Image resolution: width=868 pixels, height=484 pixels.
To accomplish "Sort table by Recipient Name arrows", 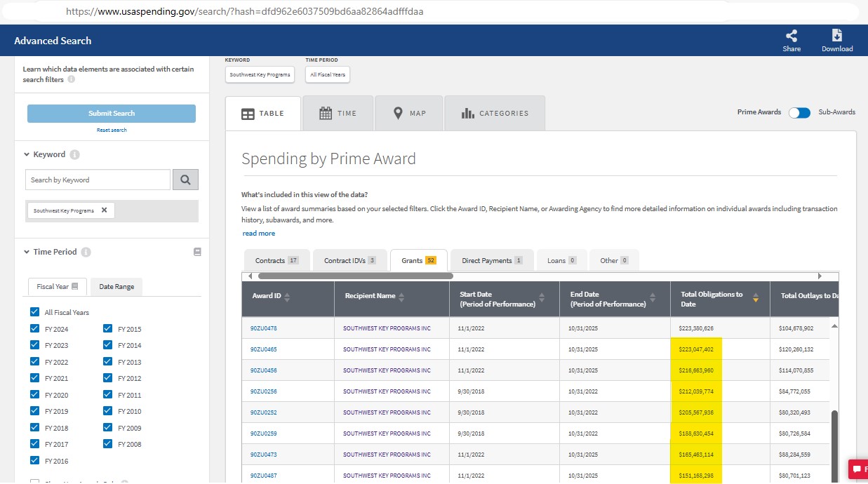I will click(x=401, y=297).
